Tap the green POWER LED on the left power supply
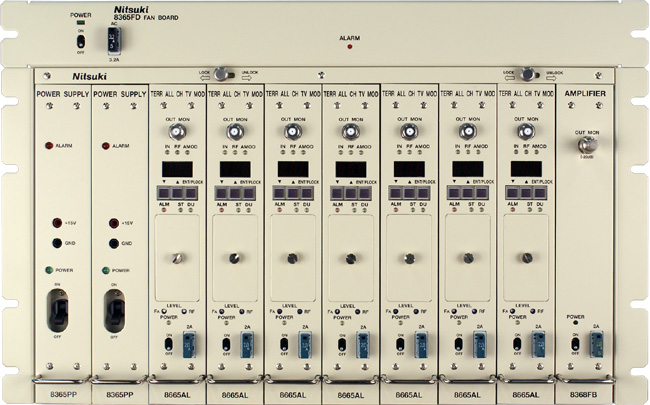650x405 pixels. (x=49, y=270)
